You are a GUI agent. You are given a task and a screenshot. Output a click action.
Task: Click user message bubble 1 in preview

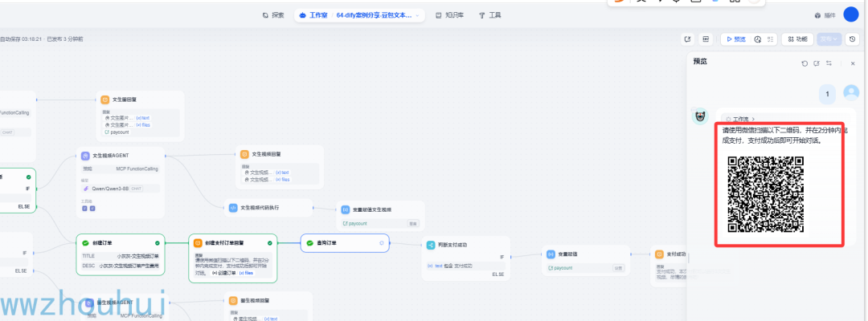(828, 95)
